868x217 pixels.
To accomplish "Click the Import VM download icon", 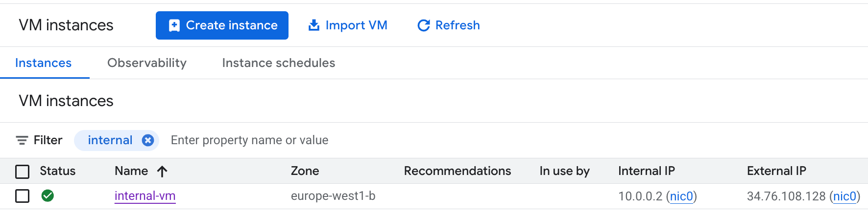I will click(313, 25).
